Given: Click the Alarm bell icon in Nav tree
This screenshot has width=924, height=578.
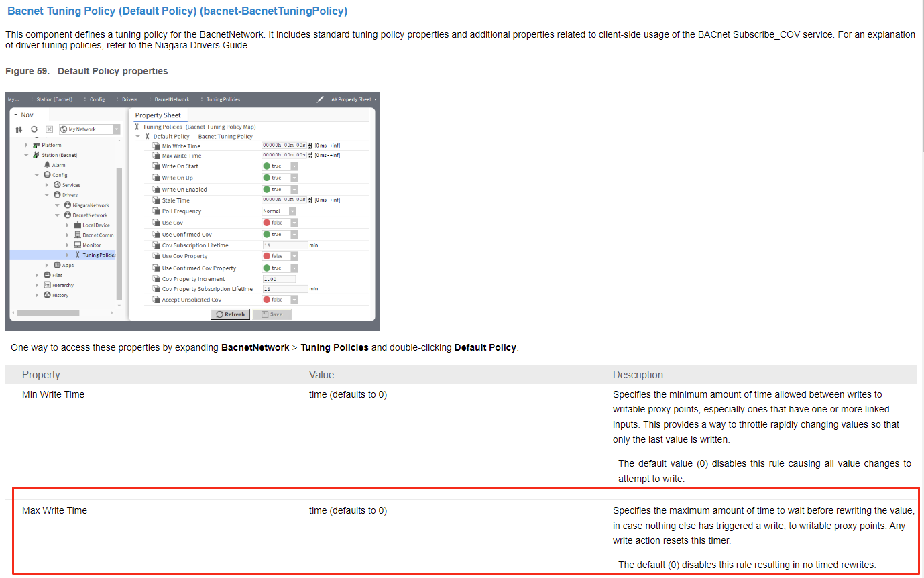Looking at the screenshot, I should (47, 165).
